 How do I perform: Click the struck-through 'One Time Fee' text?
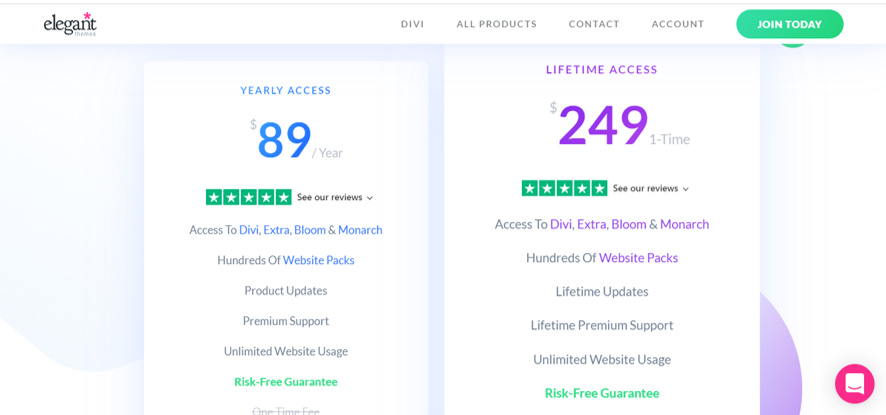pyautogui.click(x=286, y=411)
